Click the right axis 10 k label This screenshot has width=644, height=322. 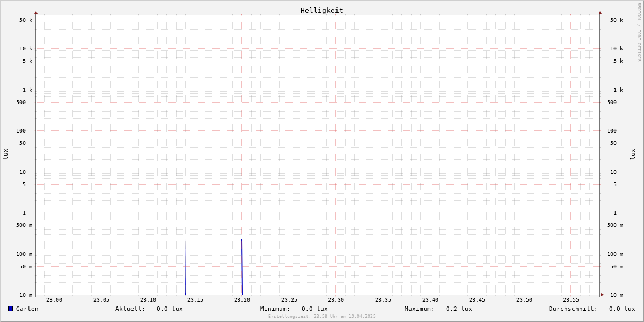point(617,49)
